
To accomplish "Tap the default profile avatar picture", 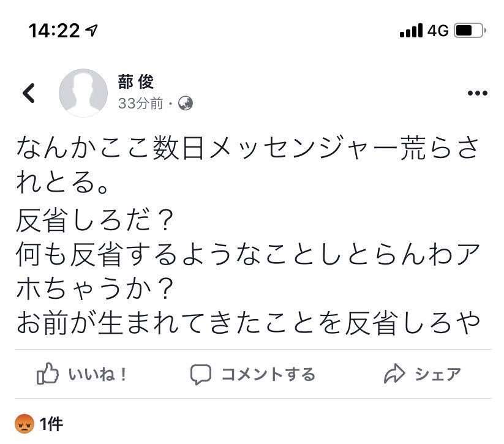I will [x=83, y=92].
